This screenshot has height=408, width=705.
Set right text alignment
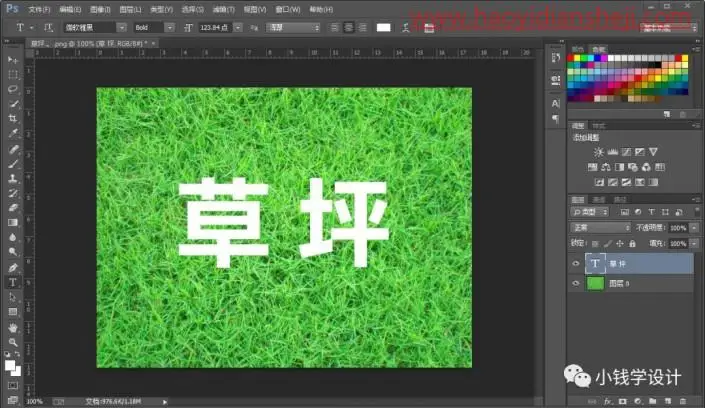click(363, 28)
